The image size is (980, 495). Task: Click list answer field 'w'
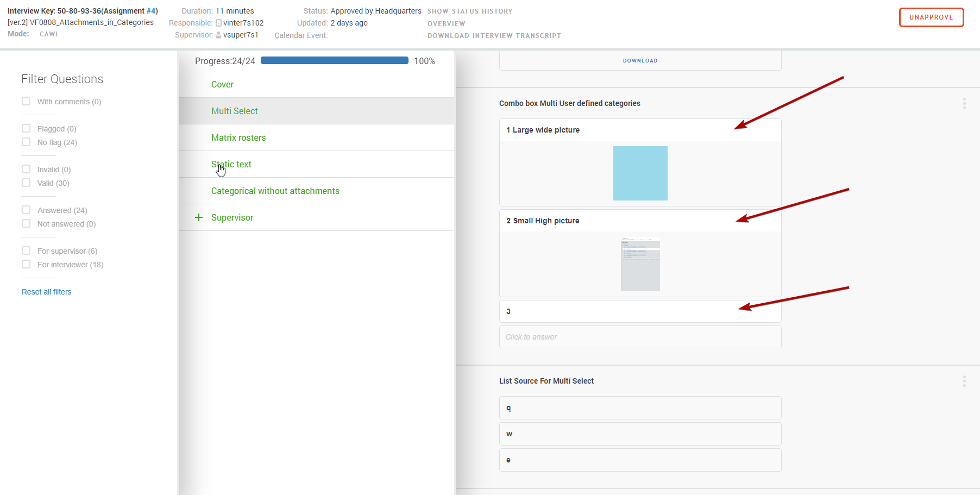point(640,434)
